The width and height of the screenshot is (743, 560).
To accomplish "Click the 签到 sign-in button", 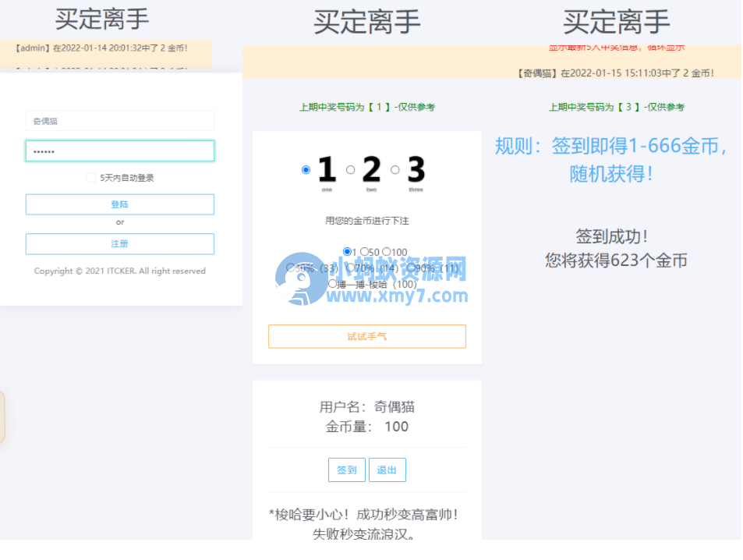I will point(346,470).
